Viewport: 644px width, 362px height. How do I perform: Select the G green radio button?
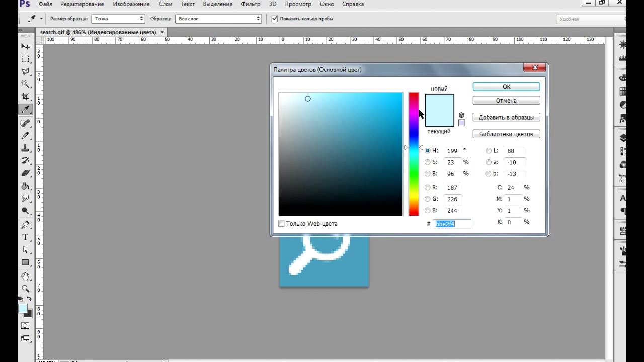428,199
